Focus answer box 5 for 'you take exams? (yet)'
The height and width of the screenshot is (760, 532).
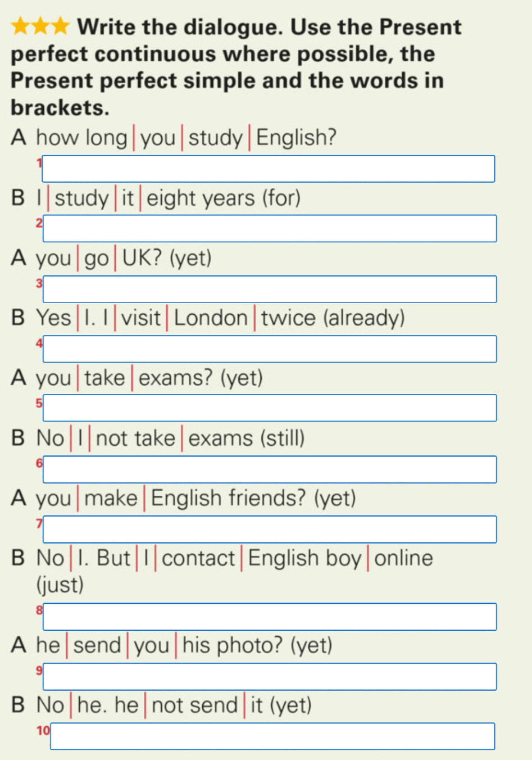[270, 408]
